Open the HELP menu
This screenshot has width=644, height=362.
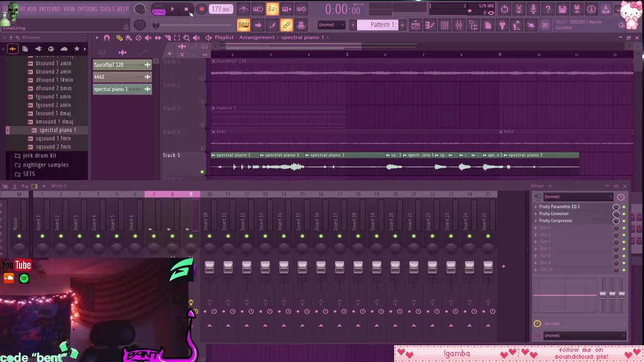123,9
